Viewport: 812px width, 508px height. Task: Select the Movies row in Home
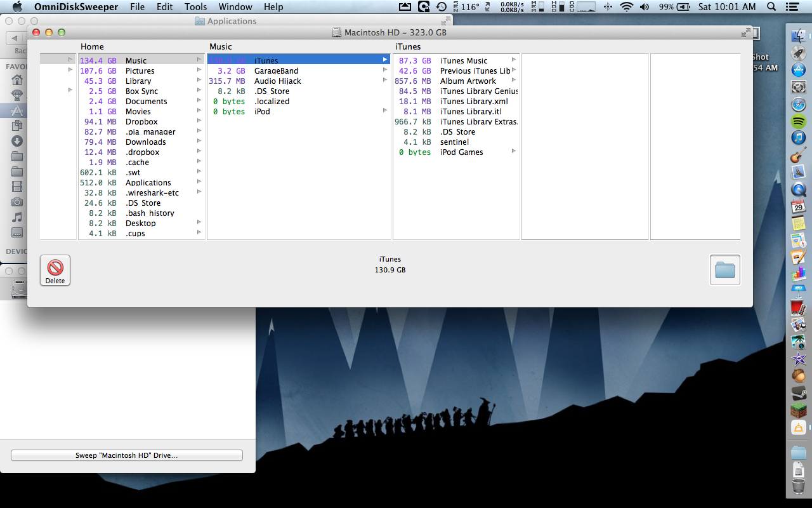[x=141, y=112]
